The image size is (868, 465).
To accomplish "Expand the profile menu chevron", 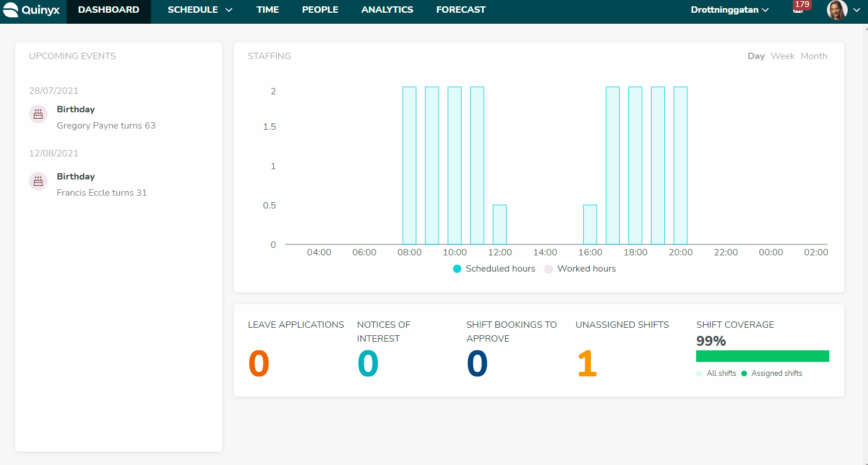I will pyautogui.click(x=857, y=10).
